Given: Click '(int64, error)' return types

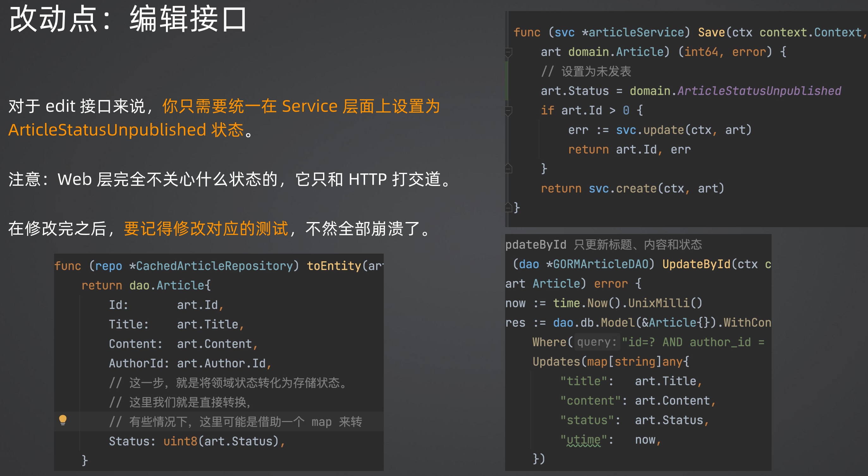Looking at the screenshot, I should point(725,52).
